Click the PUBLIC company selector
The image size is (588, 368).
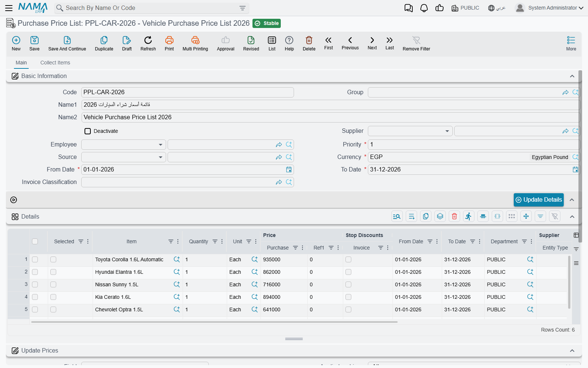click(465, 8)
